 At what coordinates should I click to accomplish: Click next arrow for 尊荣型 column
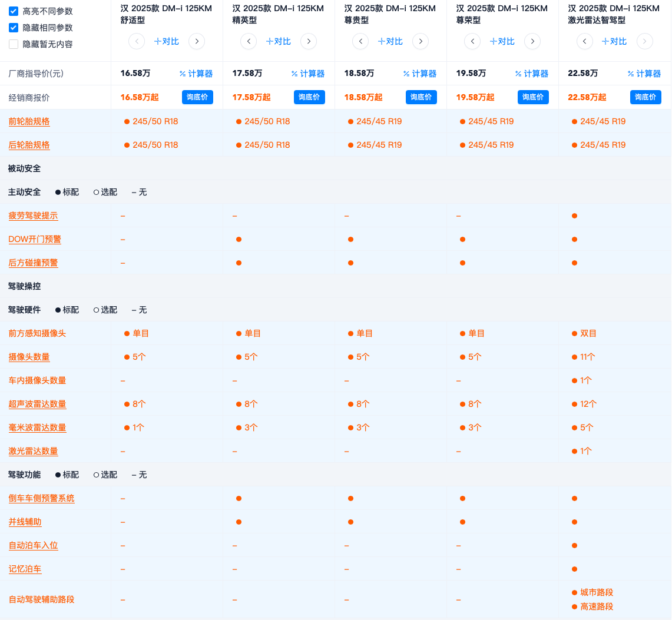[x=532, y=42]
